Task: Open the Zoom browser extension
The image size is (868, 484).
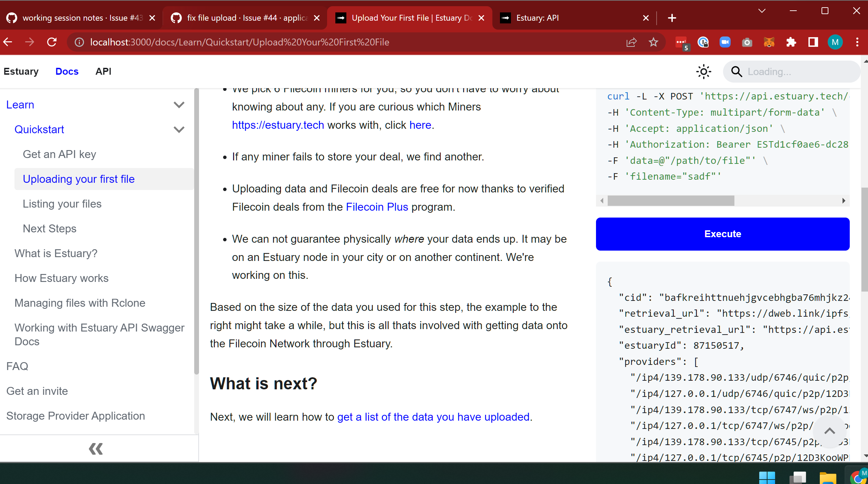Action: pyautogui.click(x=725, y=42)
